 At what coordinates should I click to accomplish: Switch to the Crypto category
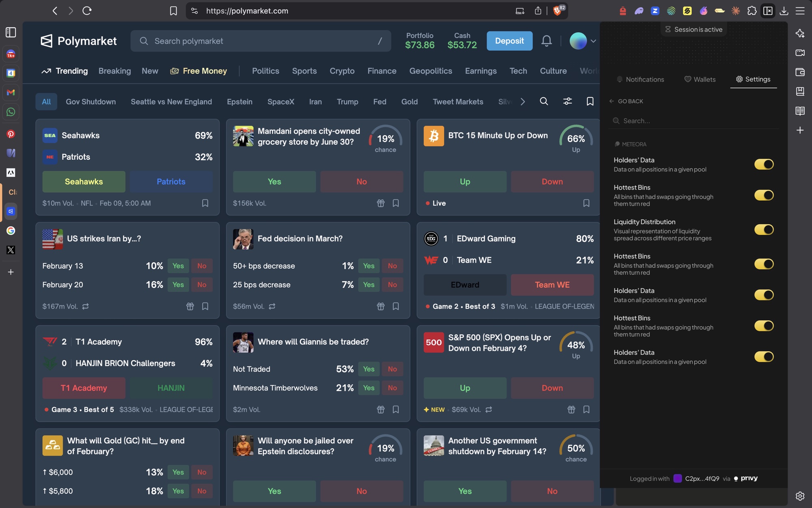coord(342,71)
